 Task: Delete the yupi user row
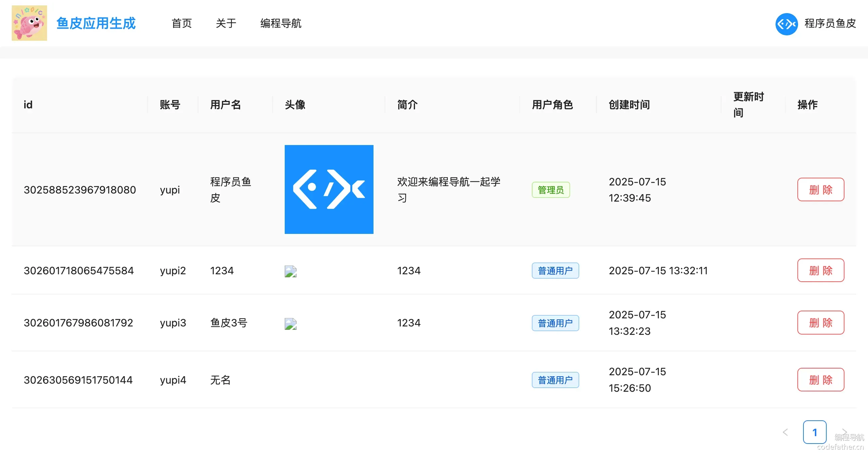point(821,189)
